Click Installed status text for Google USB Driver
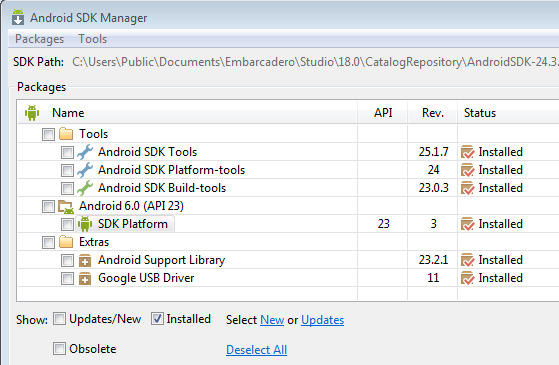The height and width of the screenshot is (365, 559). tap(501, 278)
